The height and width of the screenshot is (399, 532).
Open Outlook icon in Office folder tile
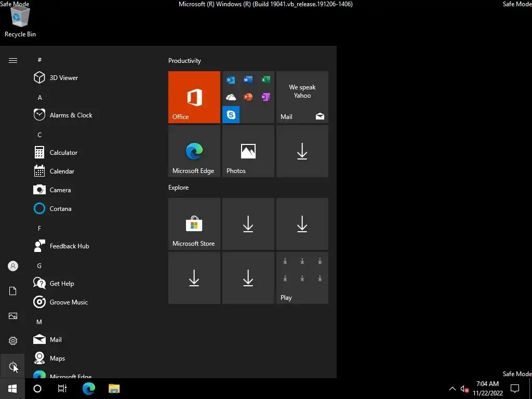pyautogui.click(x=231, y=79)
